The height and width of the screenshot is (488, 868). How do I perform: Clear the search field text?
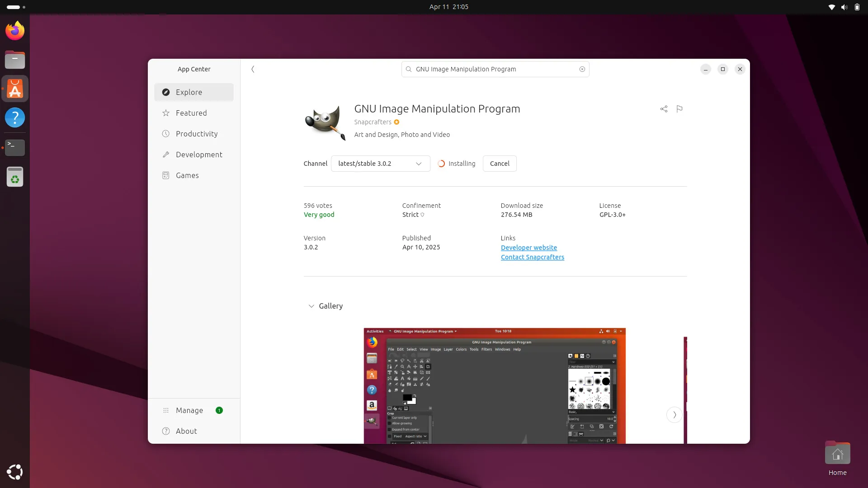[582, 69]
